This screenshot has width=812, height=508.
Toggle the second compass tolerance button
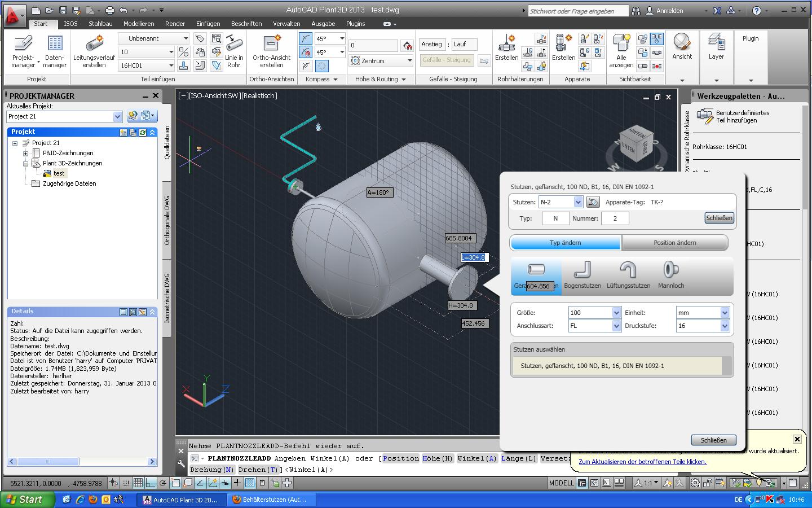(x=306, y=52)
